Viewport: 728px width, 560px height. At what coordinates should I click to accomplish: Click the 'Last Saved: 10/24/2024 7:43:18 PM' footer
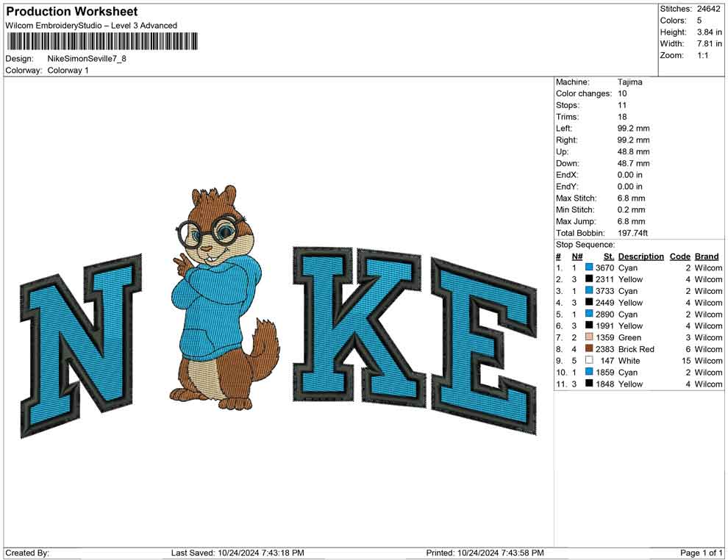tap(238, 553)
